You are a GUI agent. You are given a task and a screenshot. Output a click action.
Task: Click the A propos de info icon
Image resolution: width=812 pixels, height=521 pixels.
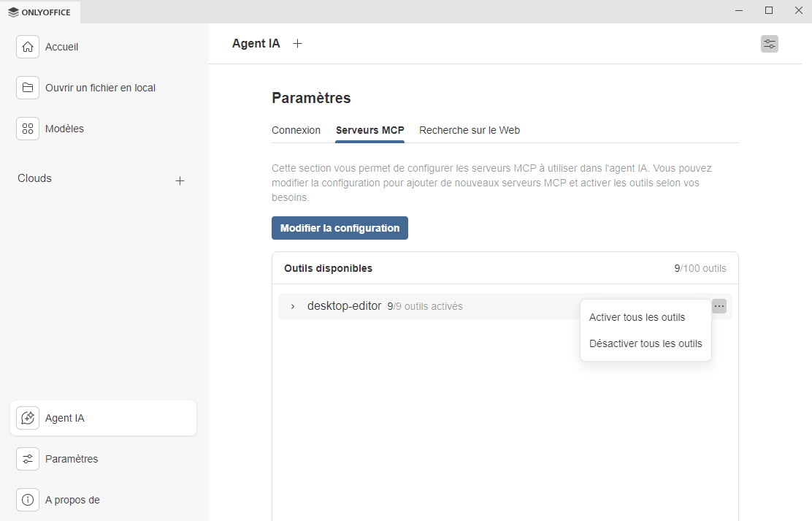tap(28, 500)
